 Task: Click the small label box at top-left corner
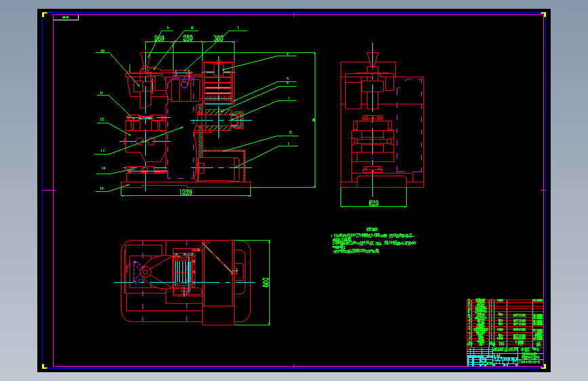tap(66, 17)
